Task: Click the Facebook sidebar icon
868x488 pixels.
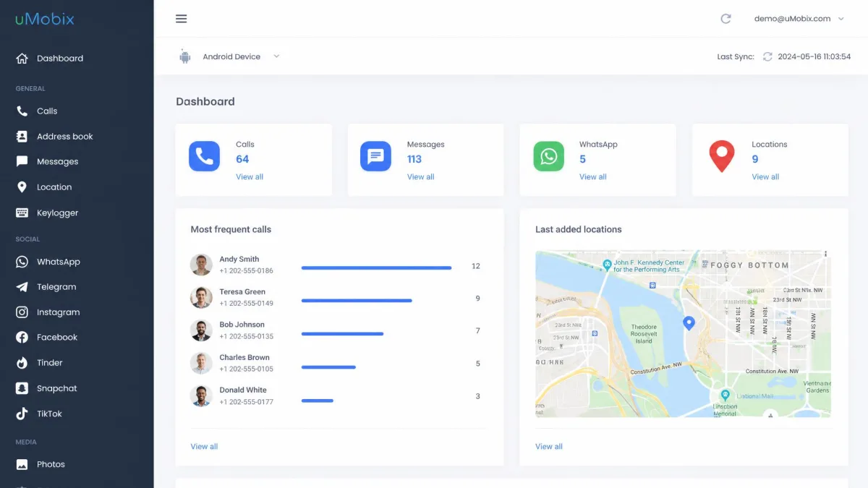Action: (x=22, y=338)
